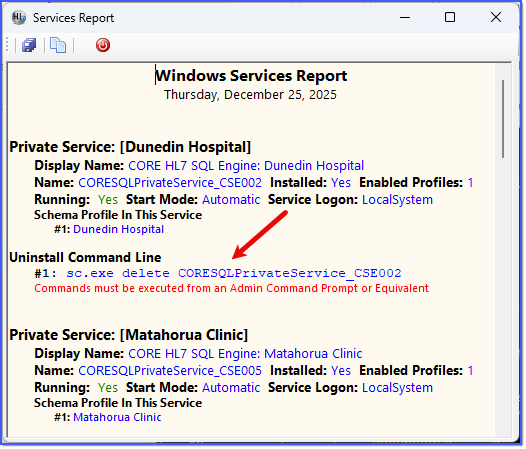Click the copy report toolbar icon
This screenshot has height=449, width=526.
pyautogui.click(x=58, y=45)
